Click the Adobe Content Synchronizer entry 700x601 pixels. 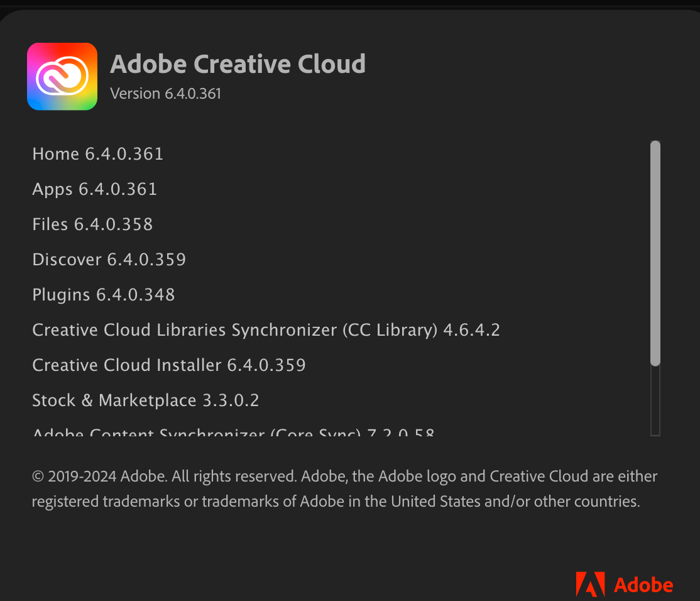pos(232,433)
